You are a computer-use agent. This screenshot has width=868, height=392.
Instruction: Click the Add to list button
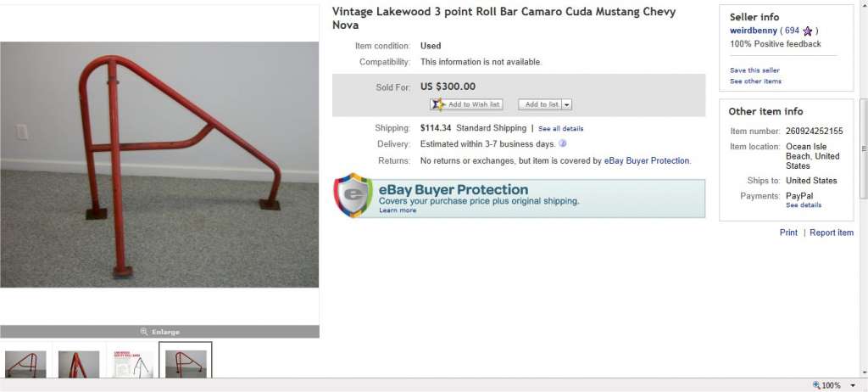(x=540, y=104)
